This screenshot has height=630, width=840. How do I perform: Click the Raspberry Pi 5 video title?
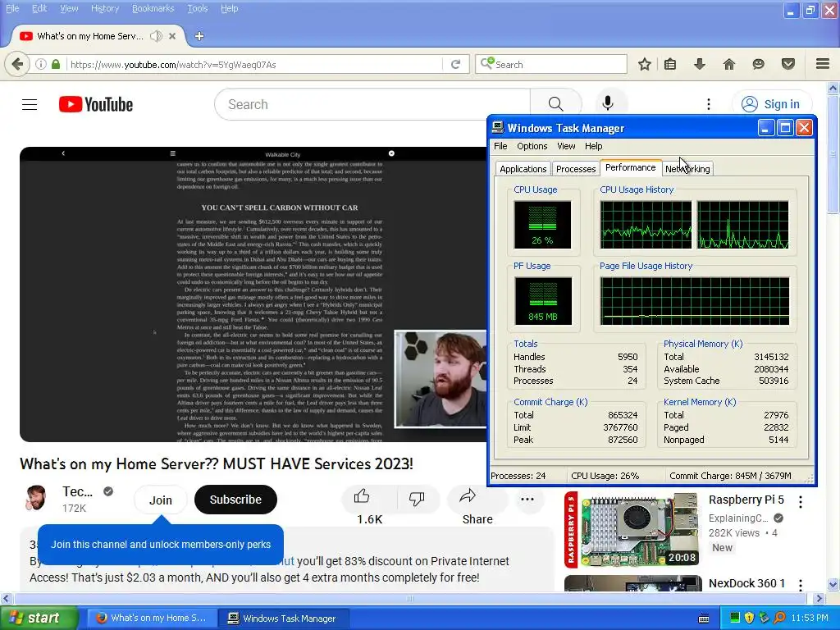[746, 500]
